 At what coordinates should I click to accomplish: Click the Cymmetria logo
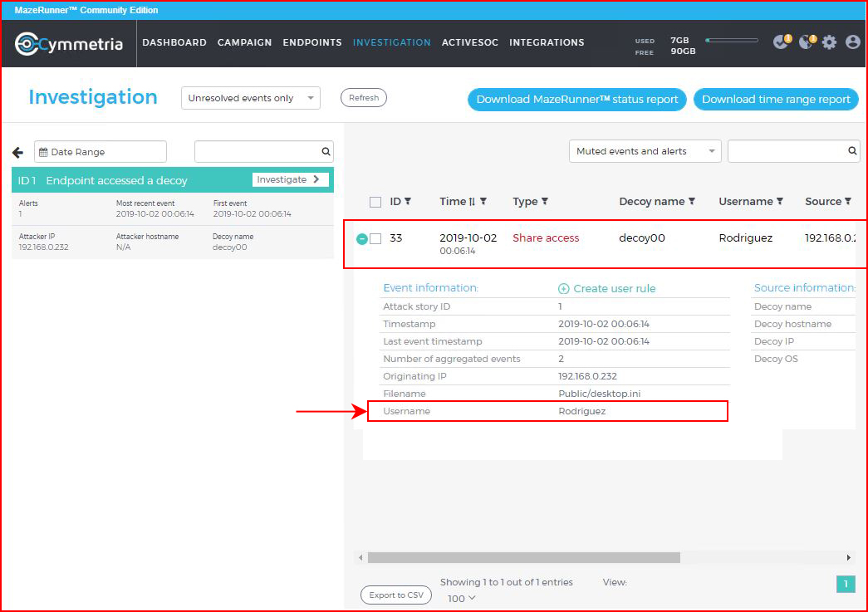coord(69,43)
